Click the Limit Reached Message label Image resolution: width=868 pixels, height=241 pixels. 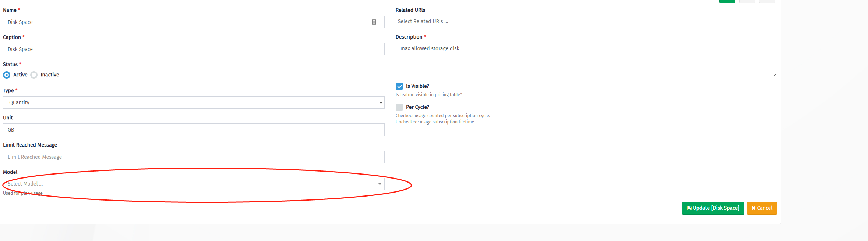(x=30, y=145)
